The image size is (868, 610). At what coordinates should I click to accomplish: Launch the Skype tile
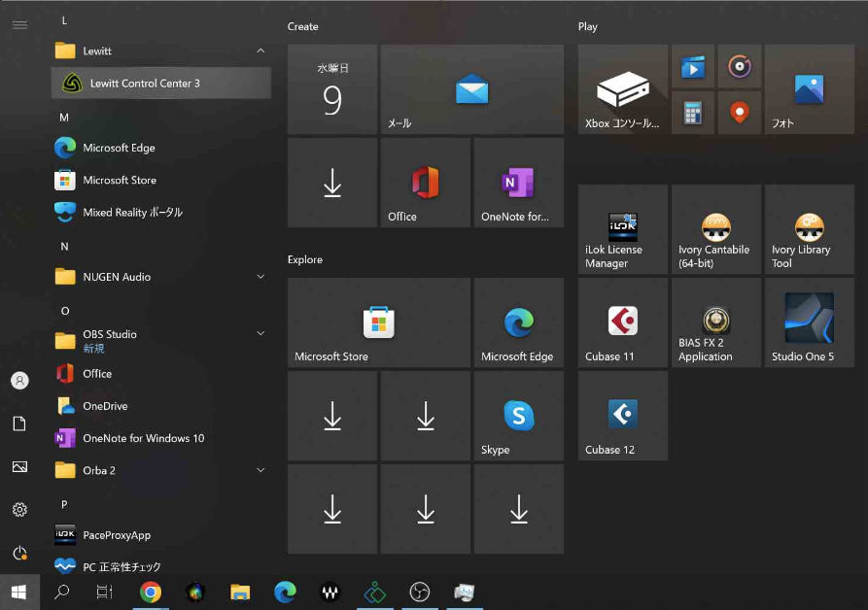pos(519,416)
